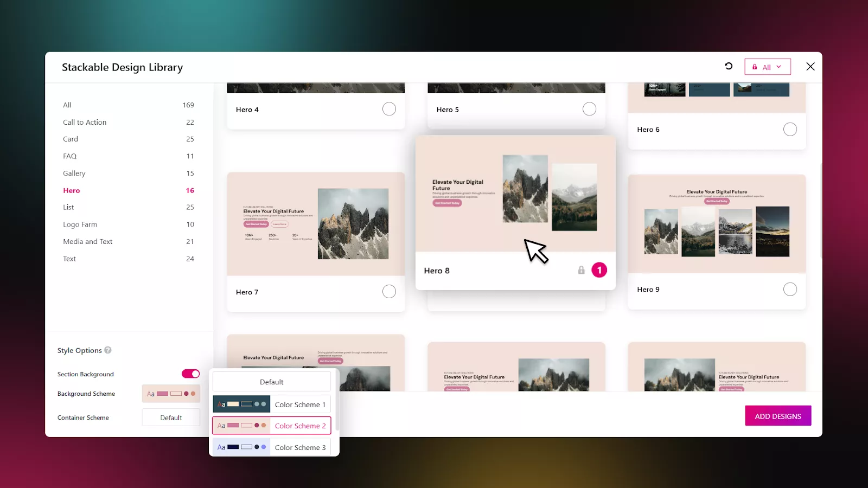
Task: Click the Style Options help icon
Action: (108, 350)
